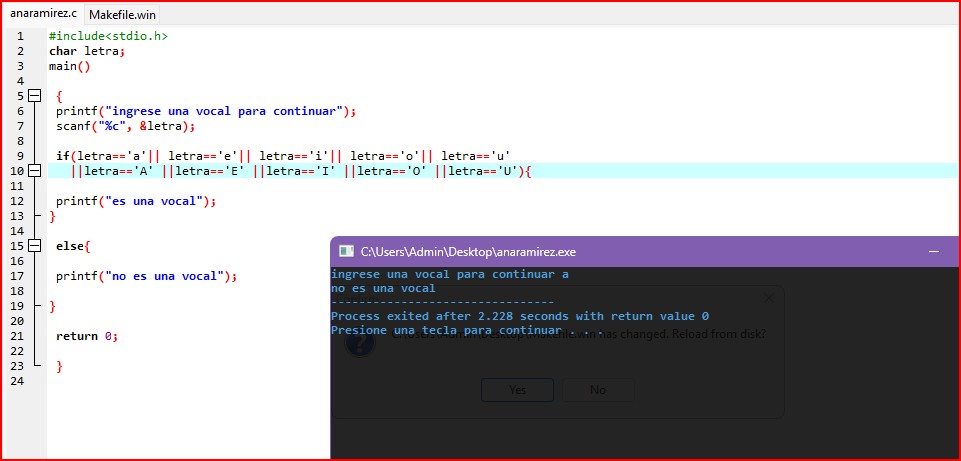Click the console window icon in title bar
This screenshot has height=461, width=961.
click(346, 251)
